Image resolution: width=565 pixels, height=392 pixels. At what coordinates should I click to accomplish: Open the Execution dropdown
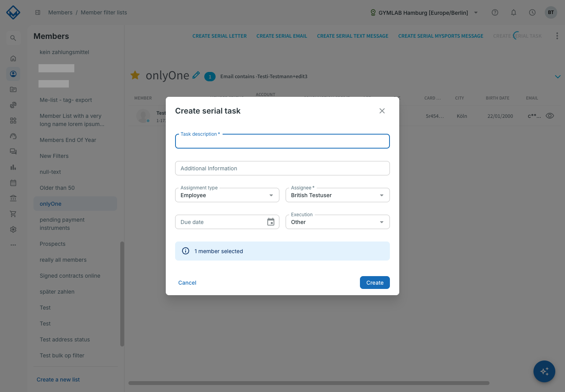point(338,222)
